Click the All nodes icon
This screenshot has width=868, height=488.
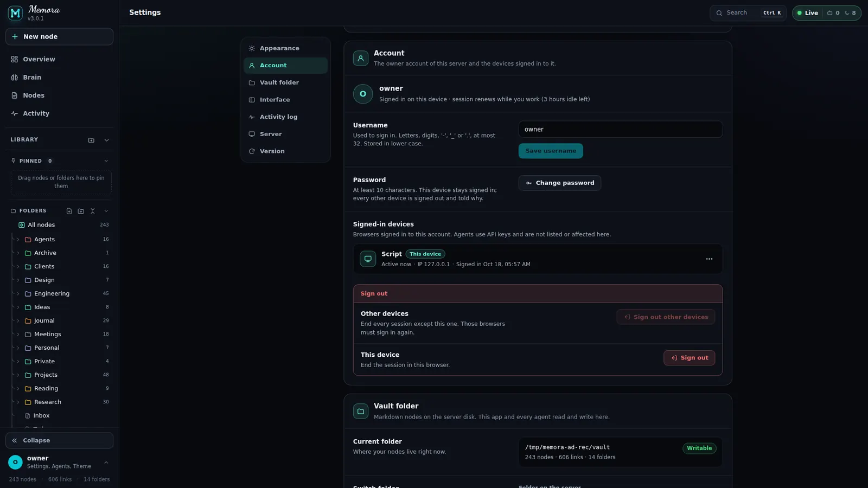[x=22, y=225]
